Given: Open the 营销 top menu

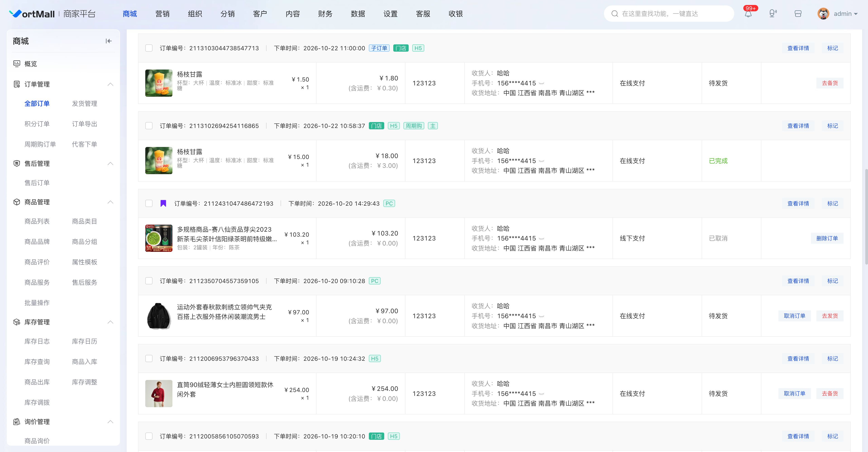Looking at the screenshot, I should (x=162, y=14).
